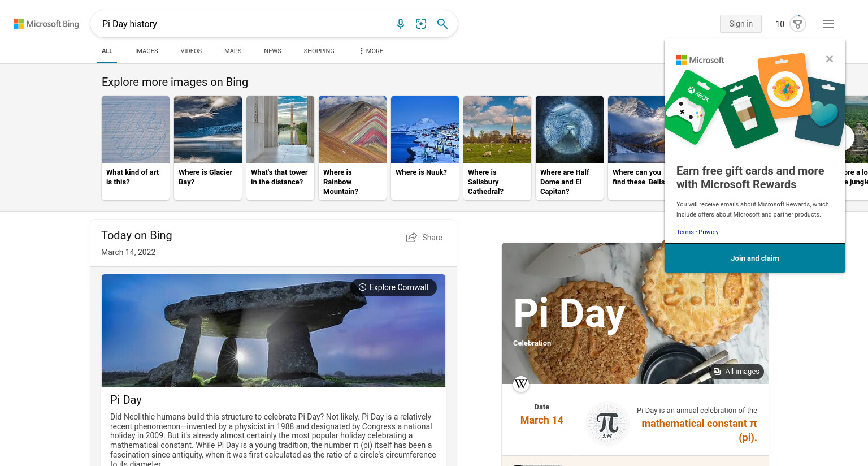Open the 'find these Bells' image card
868x466 pixels.
[636, 148]
